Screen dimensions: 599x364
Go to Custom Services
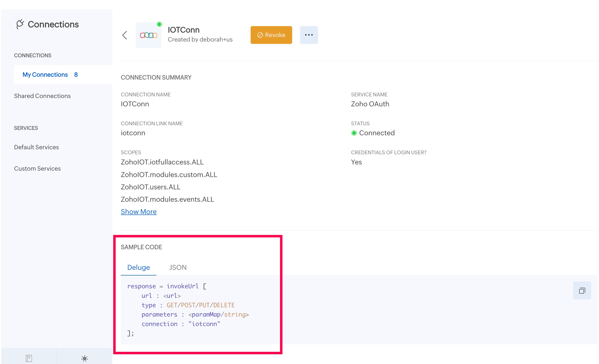click(37, 169)
